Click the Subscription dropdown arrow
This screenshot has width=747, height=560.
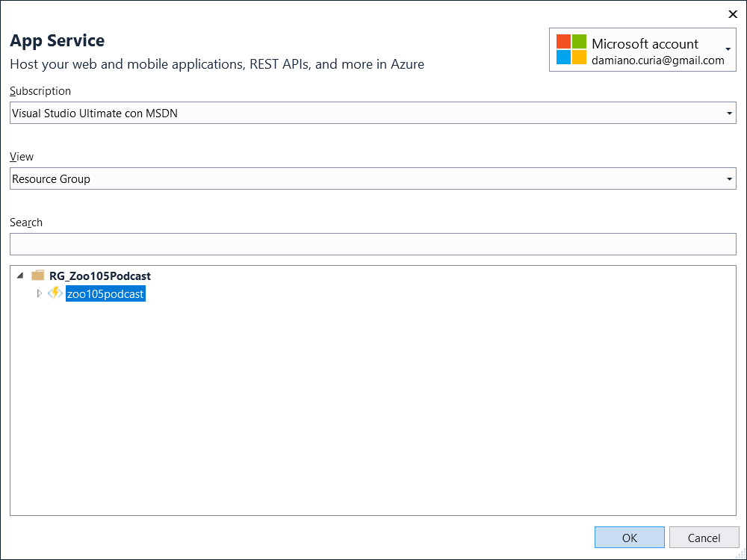[x=729, y=113]
